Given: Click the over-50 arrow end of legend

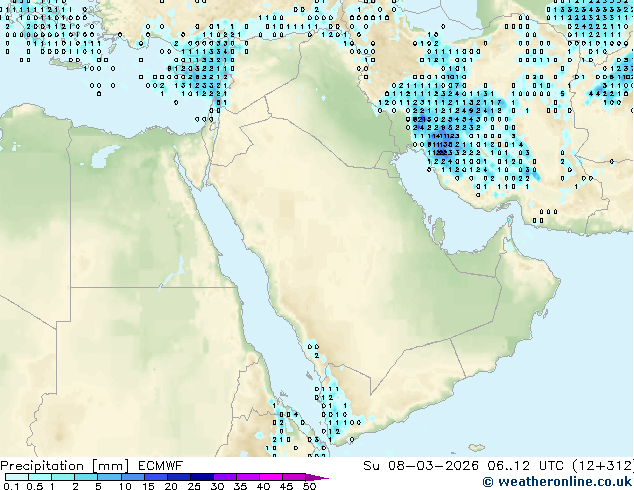Looking at the screenshot, I should click(317, 477).
